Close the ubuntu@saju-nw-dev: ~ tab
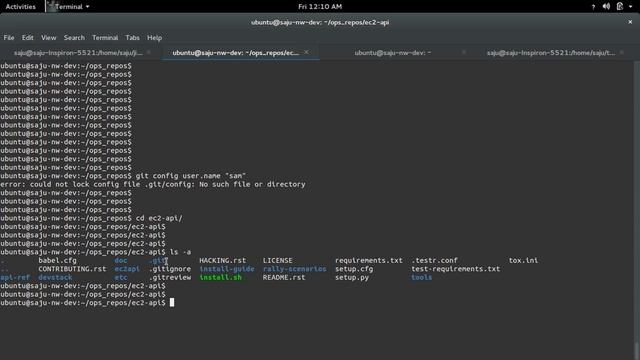Viewport: 640px width, 360px height. [x=464, y=52]
